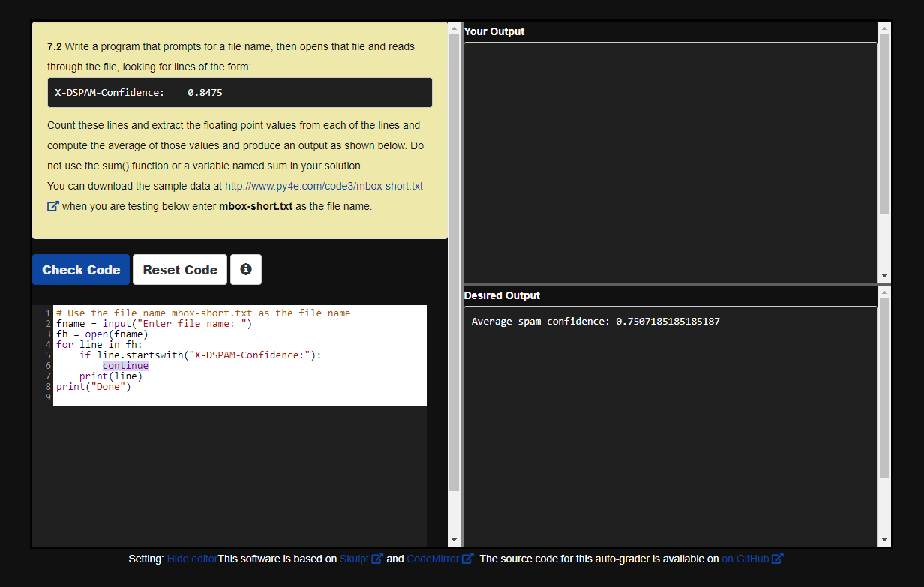Click the Desired Output scrollbar thumb

pyautogui.click(x=884, y=388)
